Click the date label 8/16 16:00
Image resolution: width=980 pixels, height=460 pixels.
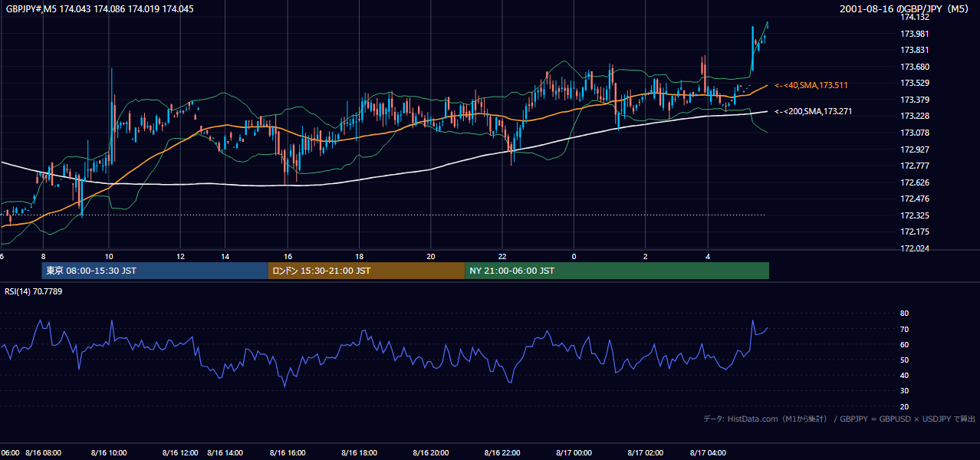tap(288, 453)
